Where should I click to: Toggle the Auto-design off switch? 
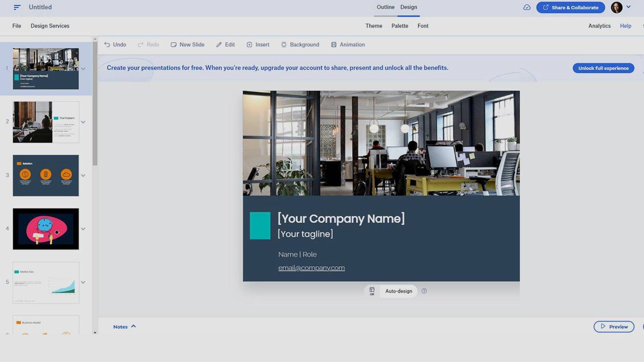pyautogui.click(x=372, y=291)
